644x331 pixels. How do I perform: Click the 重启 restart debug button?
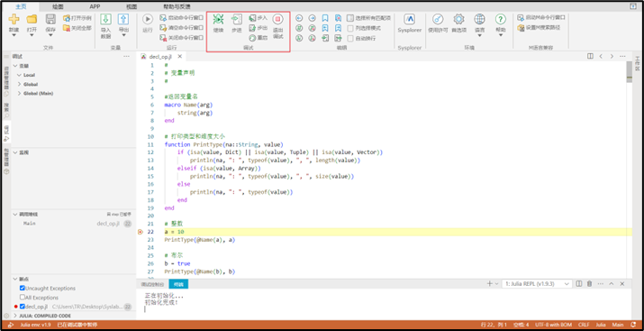tap(259, 38)
